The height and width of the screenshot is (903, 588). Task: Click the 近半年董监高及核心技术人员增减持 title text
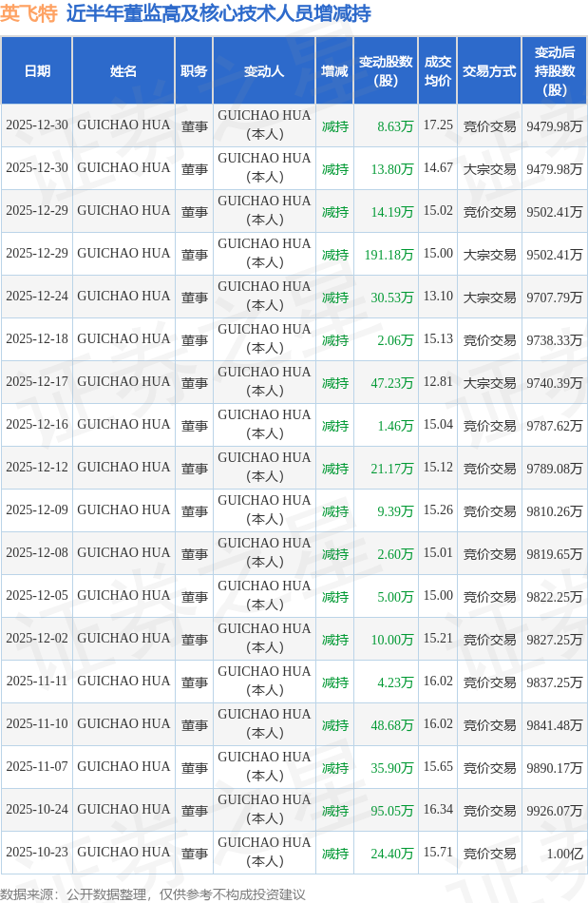(218, 13)
